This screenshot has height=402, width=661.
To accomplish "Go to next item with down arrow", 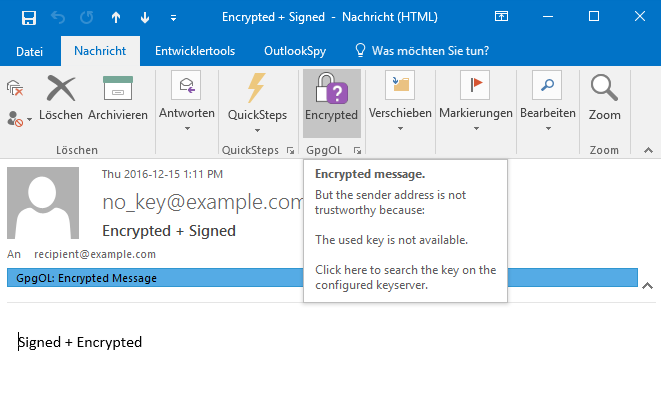I will pos(145,17).
